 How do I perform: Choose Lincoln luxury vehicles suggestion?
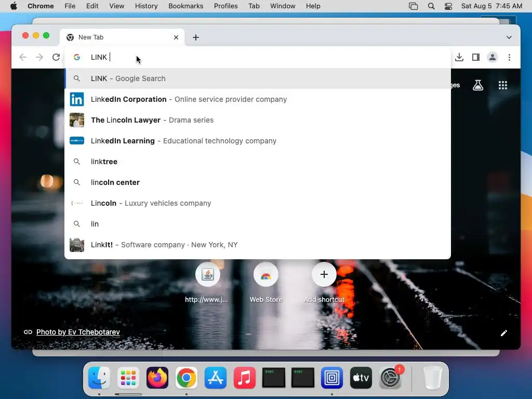(x=258, y=203)
